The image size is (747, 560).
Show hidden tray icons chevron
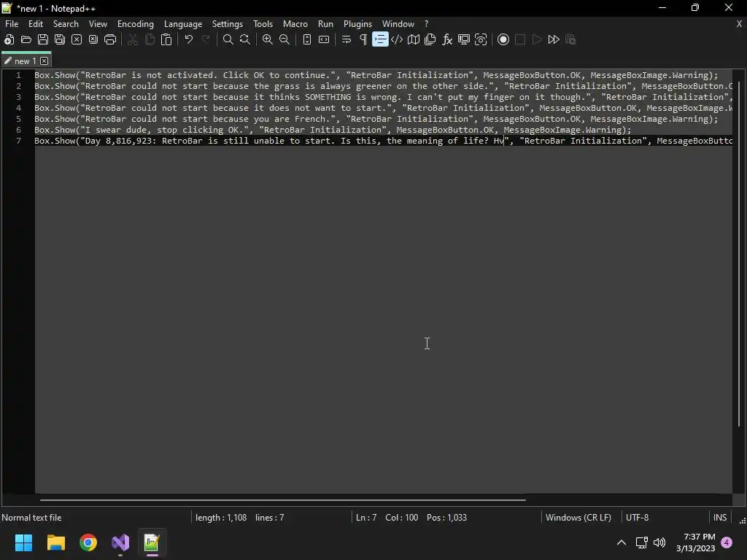(x=622, y=542)
